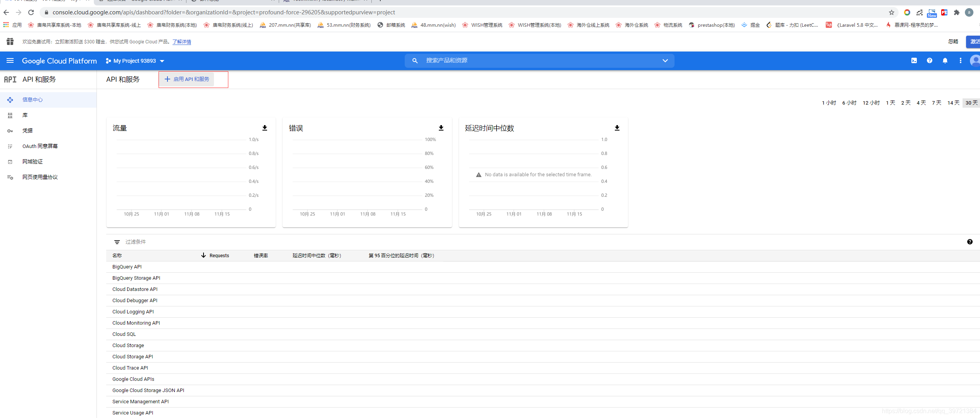Open Cloud SQL row
The width and height of the screenshot is (980, 418).
(543, 334)
